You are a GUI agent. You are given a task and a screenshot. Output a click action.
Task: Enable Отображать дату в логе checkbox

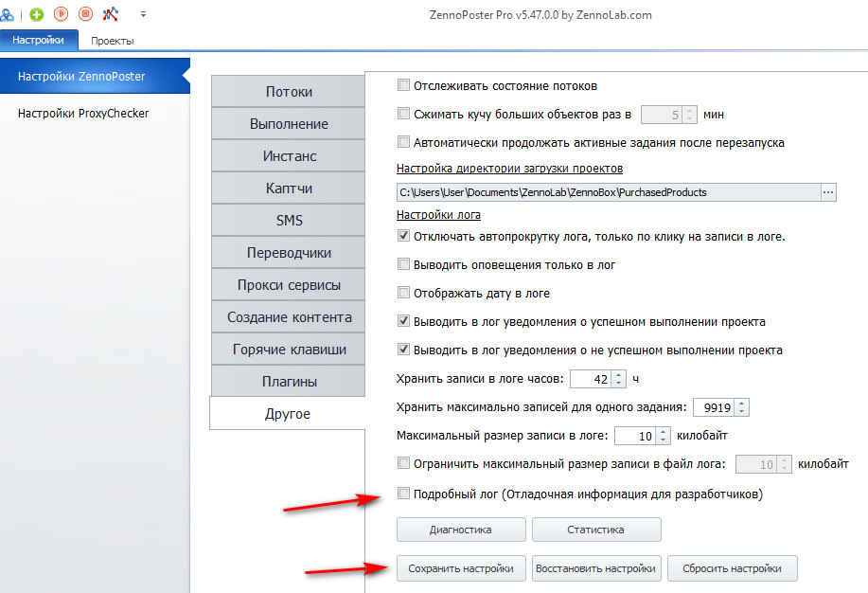click(x=403, y=293)
